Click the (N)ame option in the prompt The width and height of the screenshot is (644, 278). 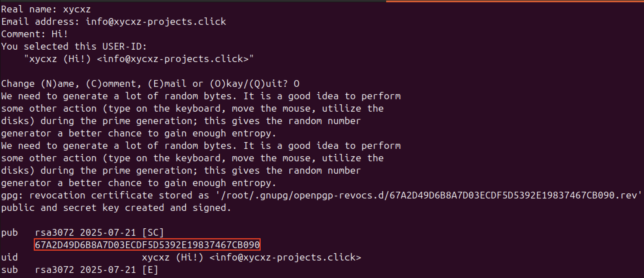coord(57,84)
